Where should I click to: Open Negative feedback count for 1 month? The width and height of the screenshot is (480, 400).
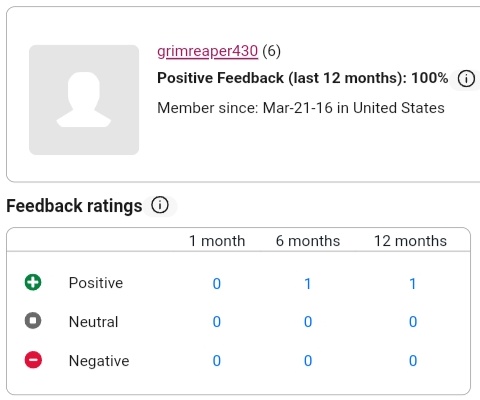coord(217,361)
